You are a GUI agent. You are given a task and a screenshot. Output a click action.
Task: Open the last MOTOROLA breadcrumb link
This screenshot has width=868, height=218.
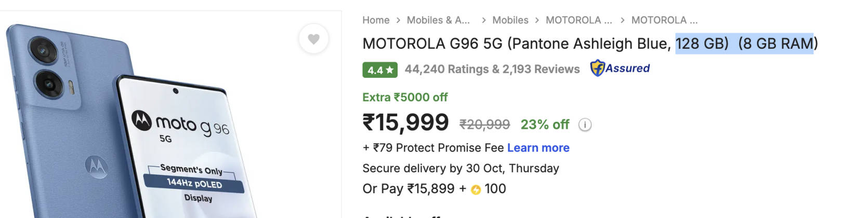(664, 20)
